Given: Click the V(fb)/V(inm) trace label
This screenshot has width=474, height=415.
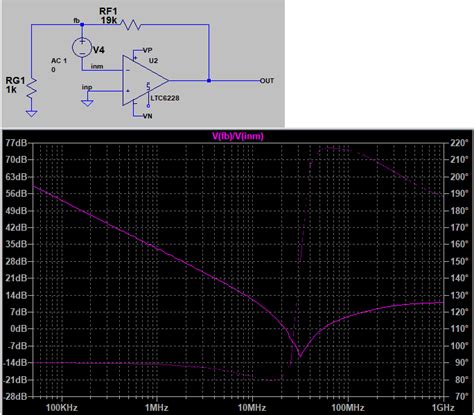Looking at the screenshot, I should [238, 136].
